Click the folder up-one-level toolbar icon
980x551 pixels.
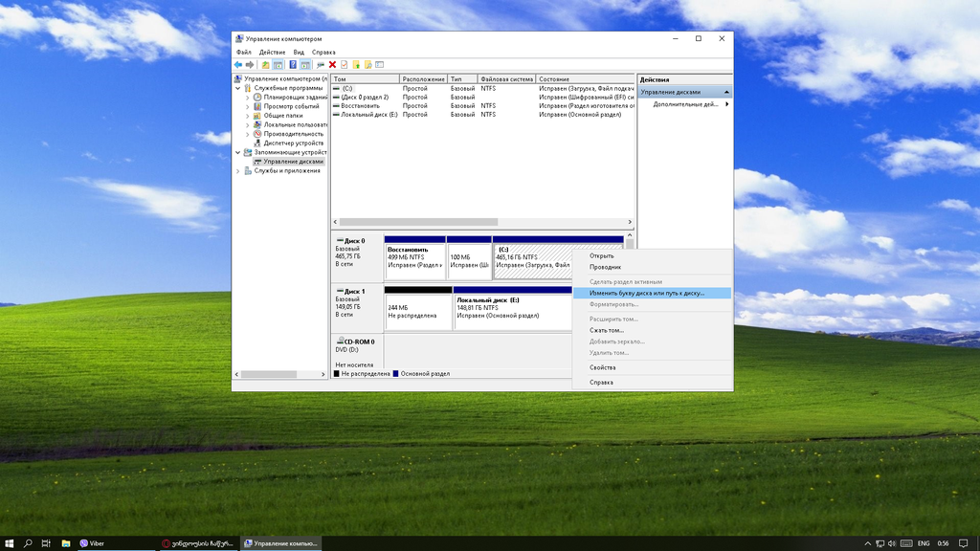point(265,65)
